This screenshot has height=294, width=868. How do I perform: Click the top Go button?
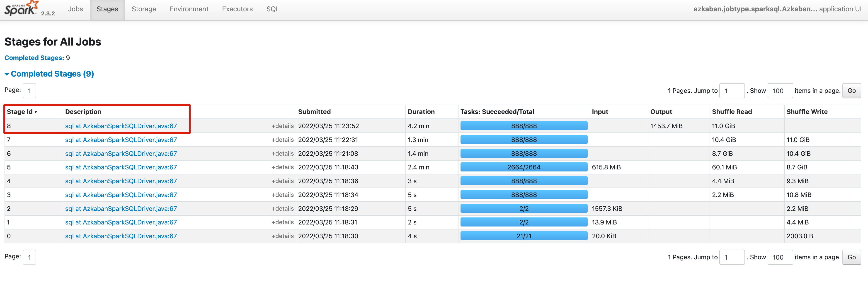[x=851, y=91]
